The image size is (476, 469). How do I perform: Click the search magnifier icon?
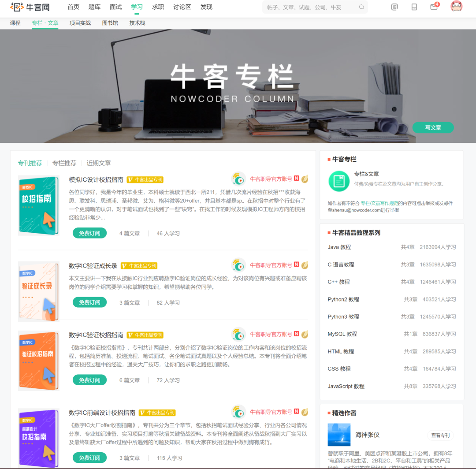coord(361,7)
